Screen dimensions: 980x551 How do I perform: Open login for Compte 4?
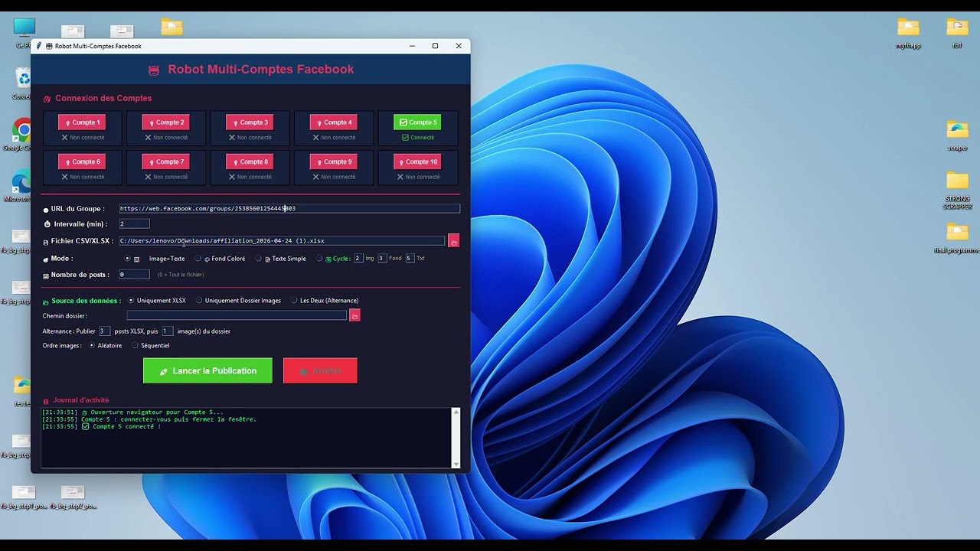334,122
